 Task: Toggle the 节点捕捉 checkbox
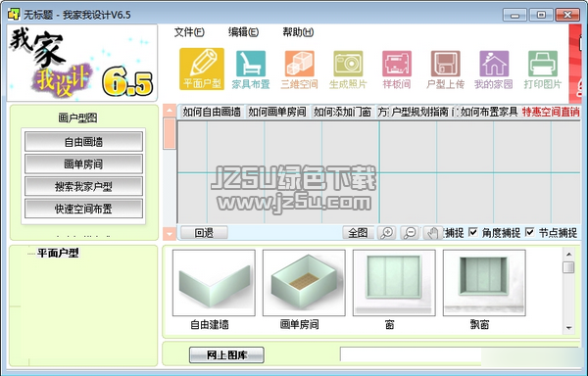point(530,232)
